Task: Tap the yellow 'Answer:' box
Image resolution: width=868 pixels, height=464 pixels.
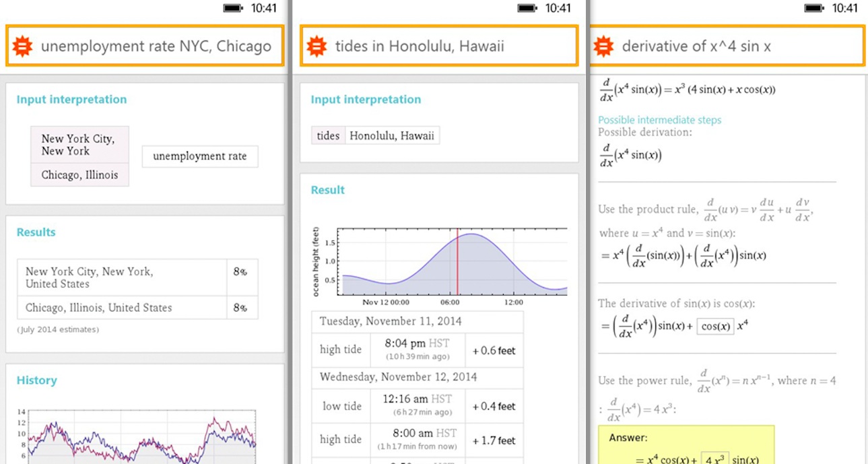Action: pyautogui.click(x=686, y=445)
